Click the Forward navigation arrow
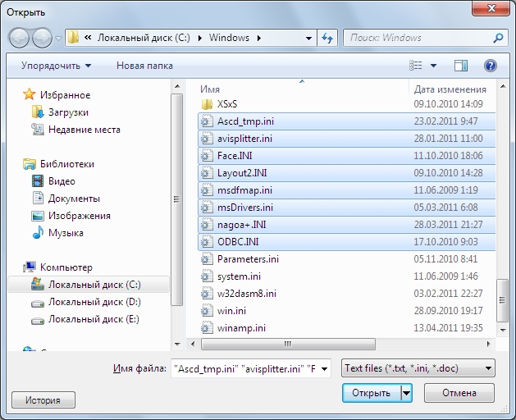The image size is (516, 420). [x=42, y=39]
